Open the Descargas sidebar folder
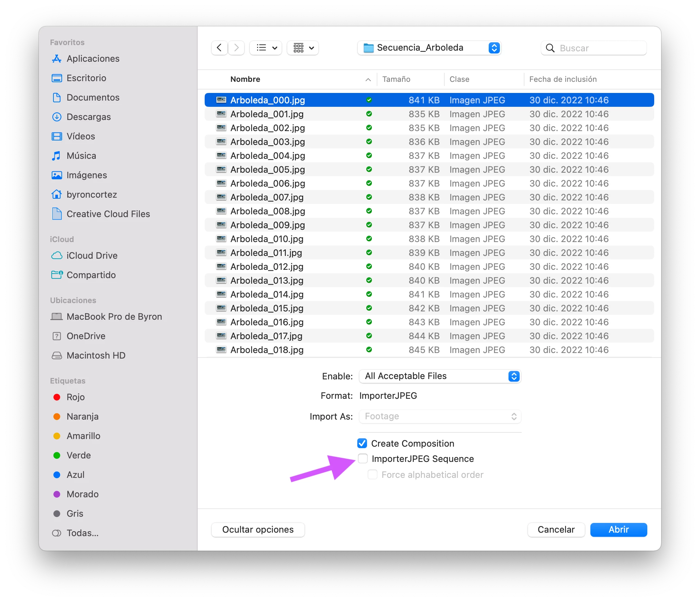Screen dimensions: 700x602 (88, 117)
